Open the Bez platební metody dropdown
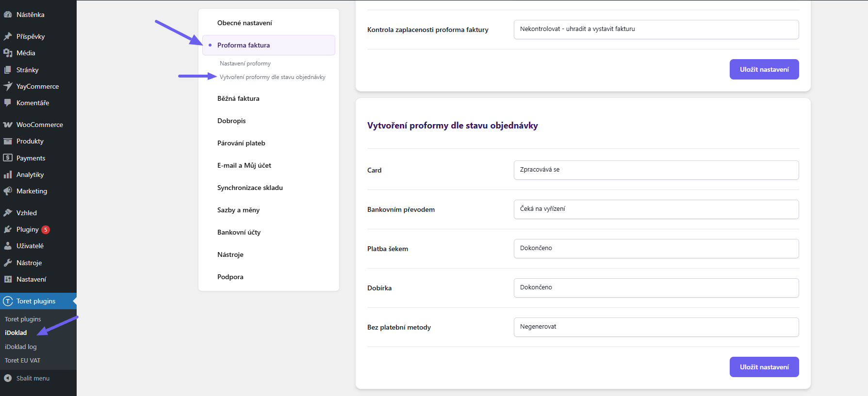The width and height of the screenshot is (868, 396). click(656, 327)
